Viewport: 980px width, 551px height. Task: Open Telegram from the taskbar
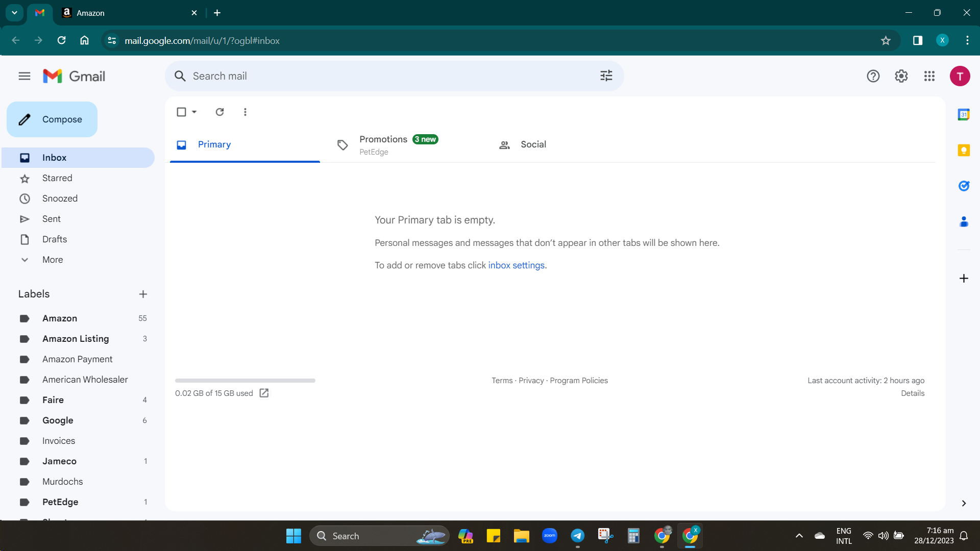[x=577, y=536]
